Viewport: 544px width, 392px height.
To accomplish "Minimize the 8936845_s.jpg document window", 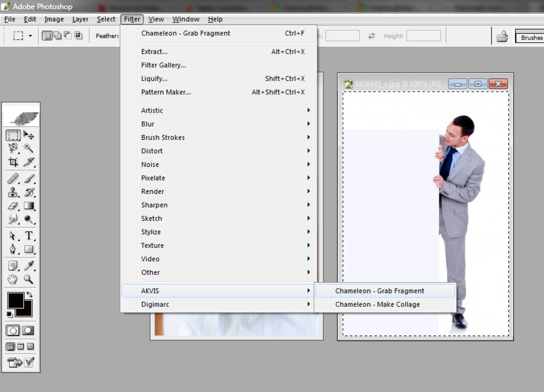I will click(458, 84).
